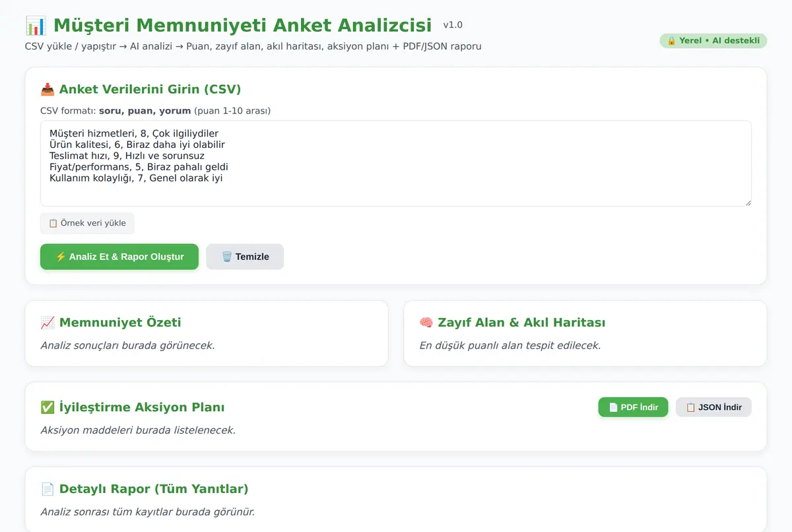The height and width of the screenshot is (532, 792).
Task: Click the line 'Ürün kalitesi, 6, Biraz daha iyi olabilir'
Action: [x=137, y=145]
